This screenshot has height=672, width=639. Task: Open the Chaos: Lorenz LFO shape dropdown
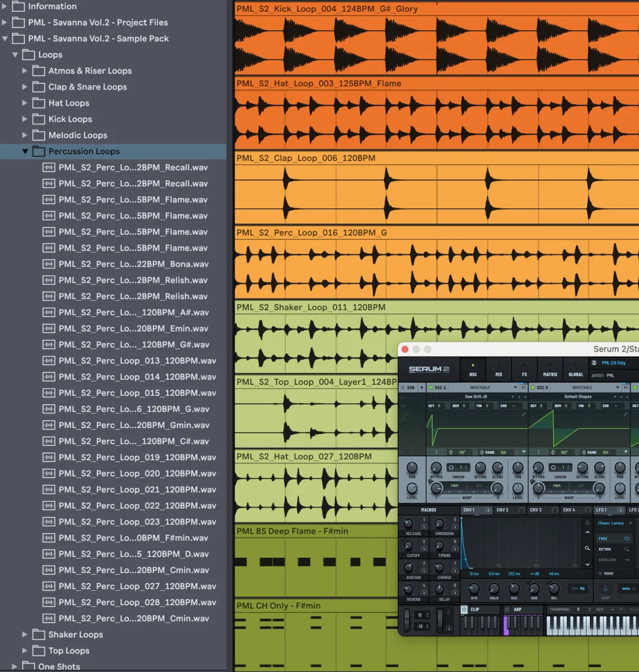coord(615,523)
